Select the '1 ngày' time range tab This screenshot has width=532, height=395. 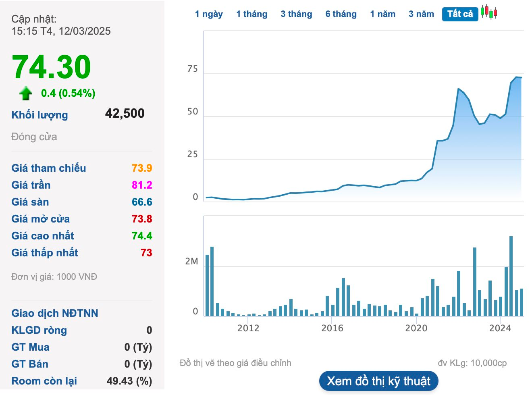coord(209,14)
